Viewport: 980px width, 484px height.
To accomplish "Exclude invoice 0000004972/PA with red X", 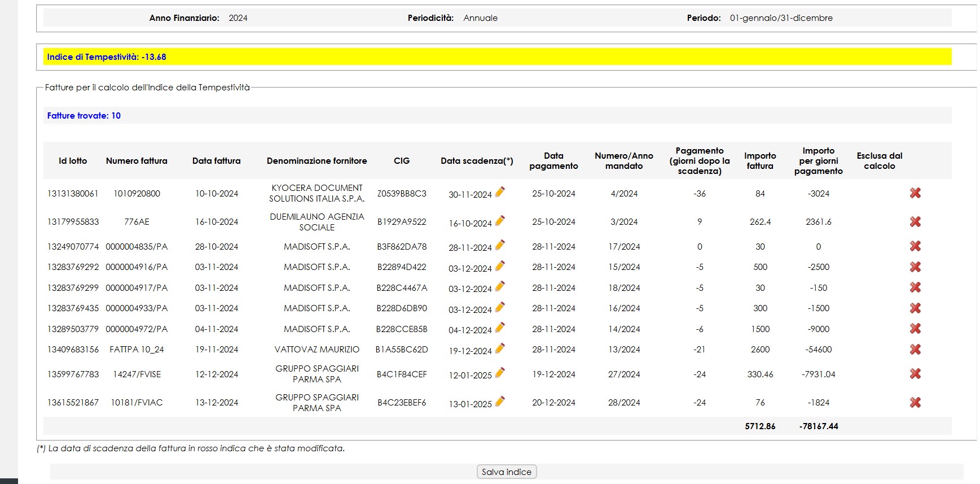I will pyautogui.click(x=915, y=329).
